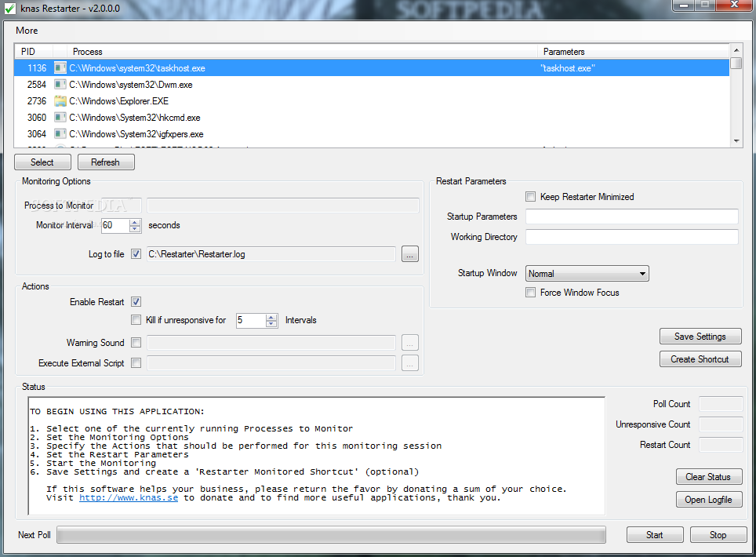This screenshot has width=756, height=557.
Task: Click the Save Settings button
Action: pyautogui.click(x=700, y=336)
